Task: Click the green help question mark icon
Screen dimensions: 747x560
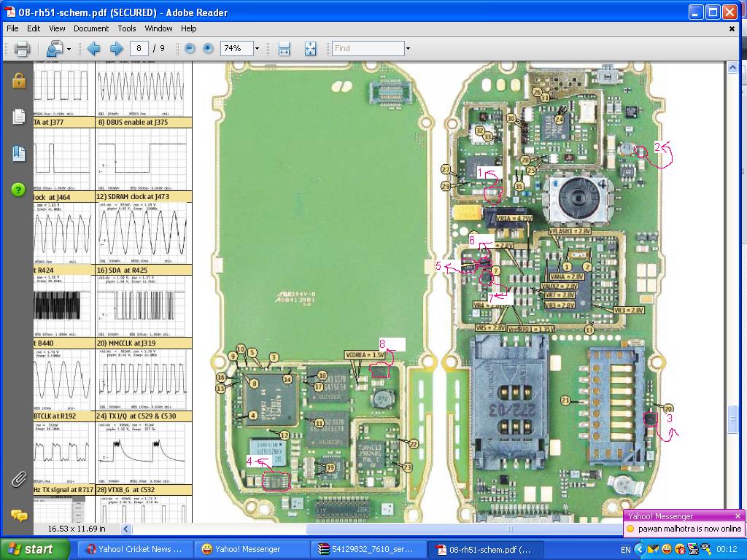Action: click(18, 190)
